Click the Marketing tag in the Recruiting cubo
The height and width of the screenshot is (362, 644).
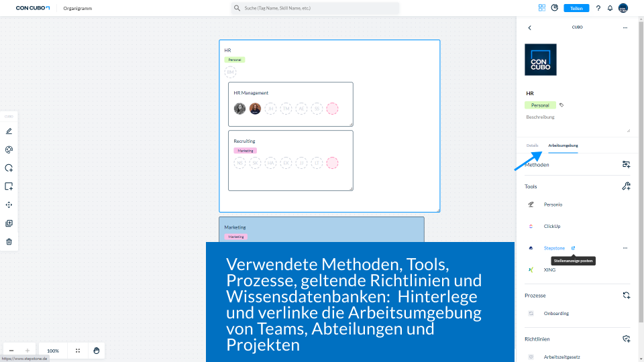click(x=246, y=151)
